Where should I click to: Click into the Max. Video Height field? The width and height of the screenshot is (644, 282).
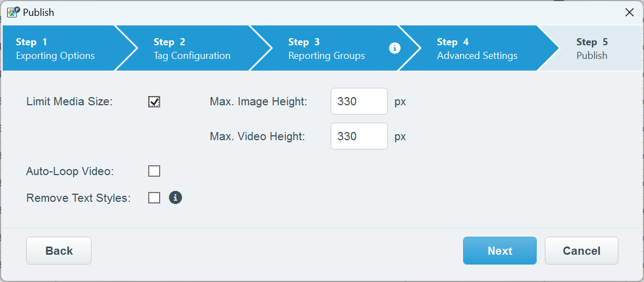359,136
